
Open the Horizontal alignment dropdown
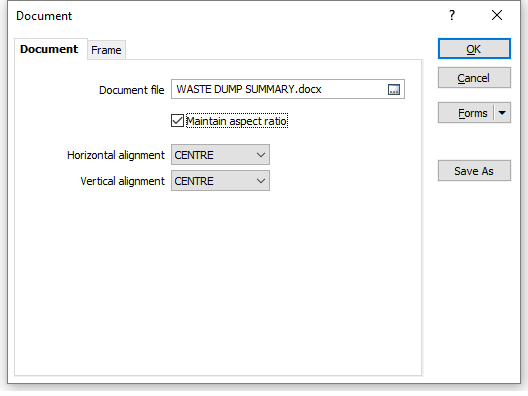coord(220,155)
